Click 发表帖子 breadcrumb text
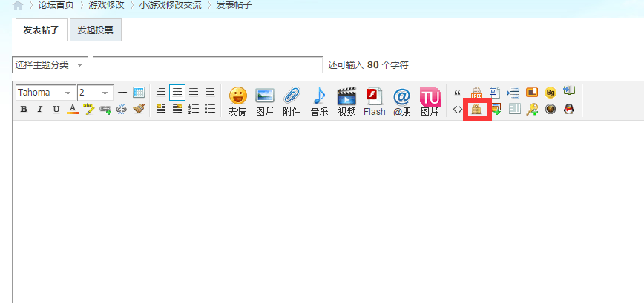This screenshot has width=644, height=303. (x=234, y=6)
